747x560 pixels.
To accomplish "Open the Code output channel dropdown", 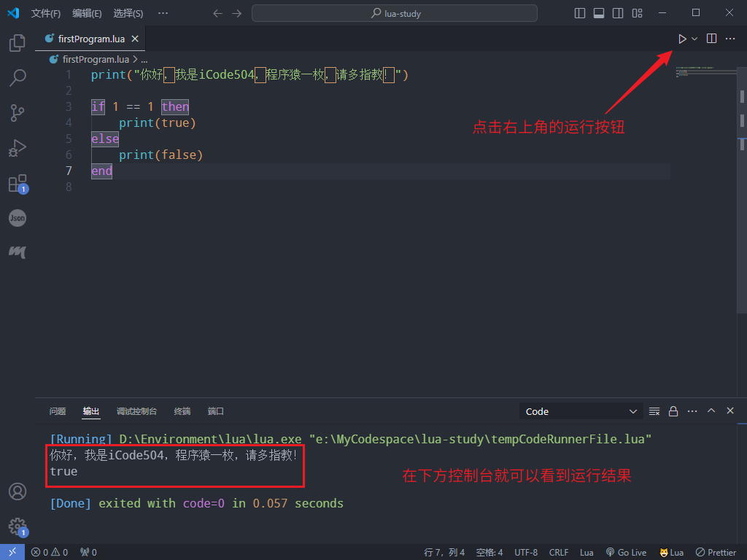I will (581, 411).
